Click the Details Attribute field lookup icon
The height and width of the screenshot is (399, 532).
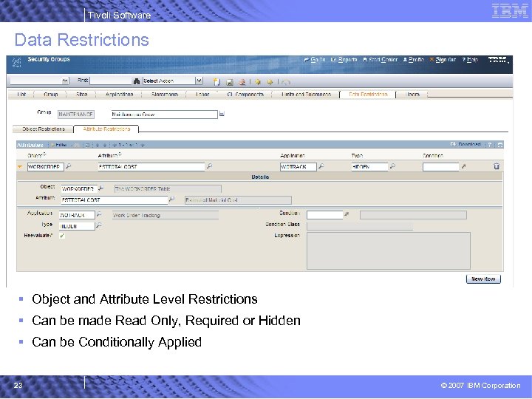[171, 199]
